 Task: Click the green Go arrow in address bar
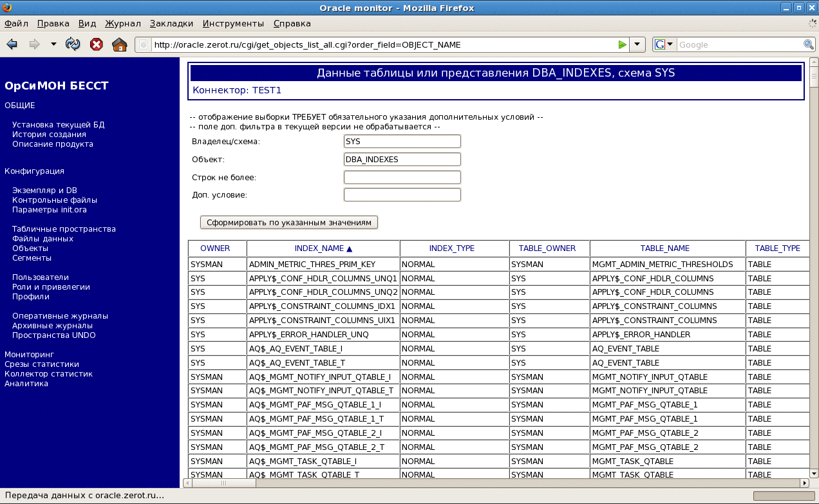pyautogui.click(x=622, y=44)
